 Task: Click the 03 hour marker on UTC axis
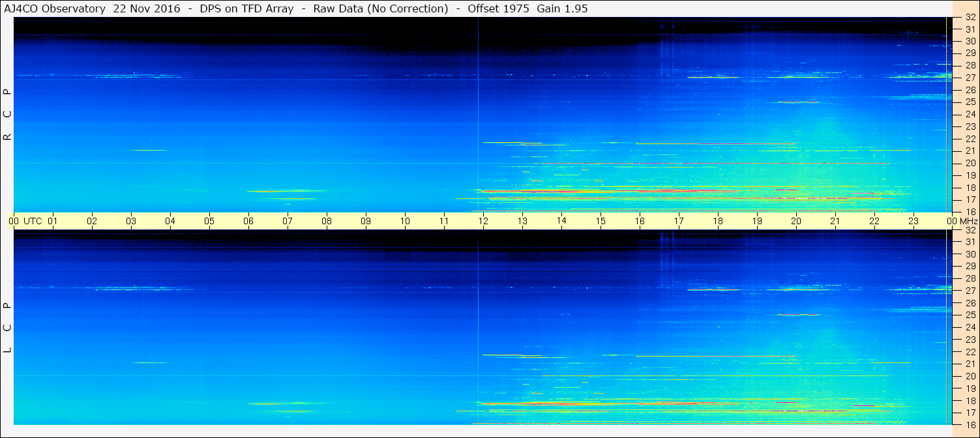tap(131, 221)
